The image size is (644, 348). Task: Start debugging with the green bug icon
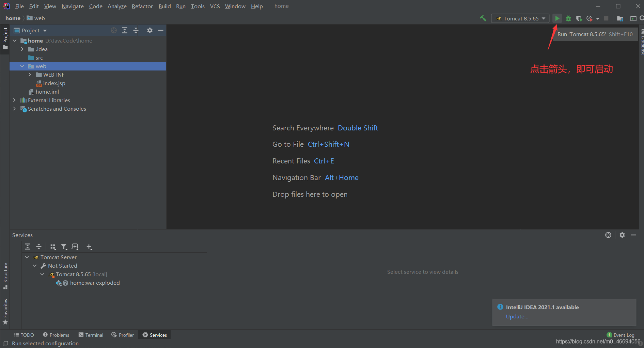[x=568, y=18]
